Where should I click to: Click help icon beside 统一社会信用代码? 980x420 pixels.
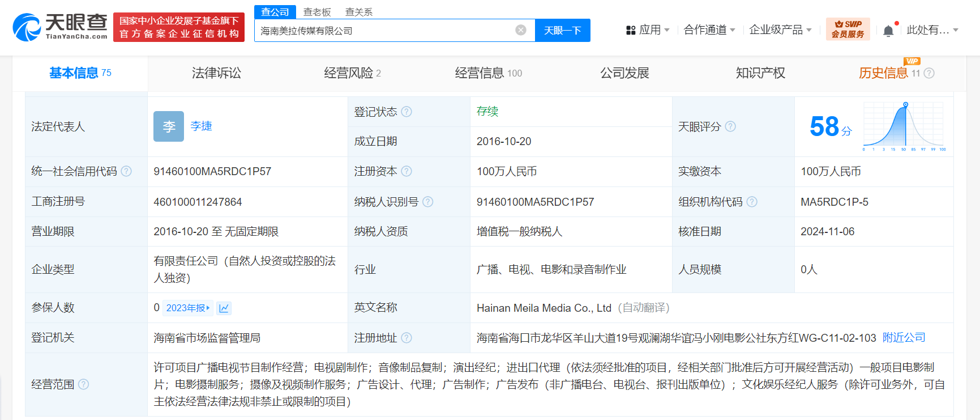126,171
